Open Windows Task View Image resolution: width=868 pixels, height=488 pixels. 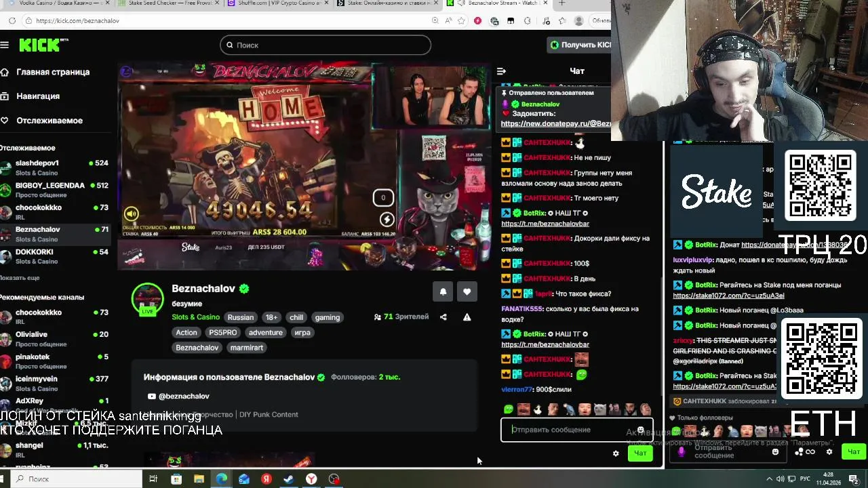pyautogui.click(x=153, y=479)
